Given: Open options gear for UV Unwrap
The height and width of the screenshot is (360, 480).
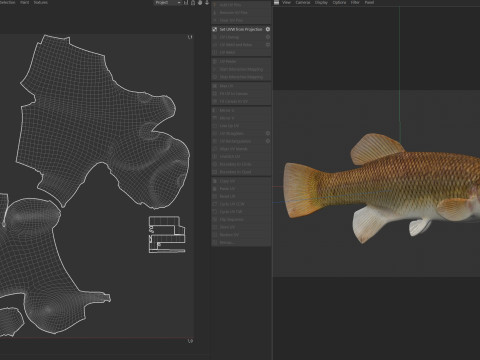Looking at the screenshot, I should (268, 37).
